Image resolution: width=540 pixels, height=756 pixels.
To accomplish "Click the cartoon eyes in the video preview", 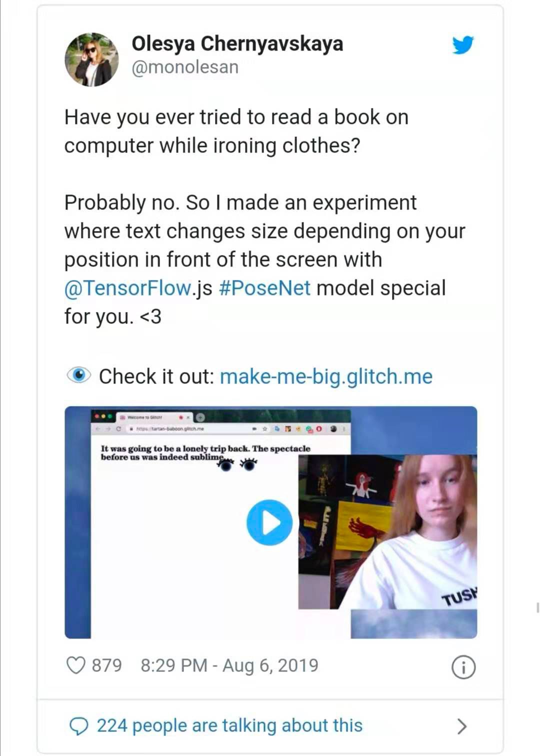I will click(x=237, y=465).
